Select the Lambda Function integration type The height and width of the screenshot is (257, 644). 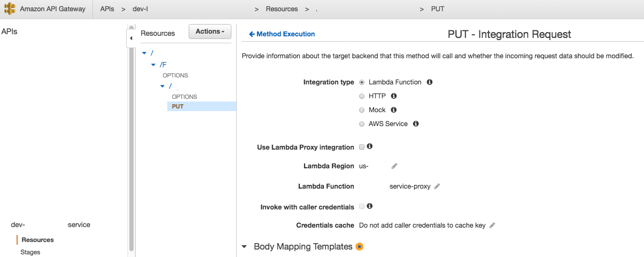tap(362, 82)
